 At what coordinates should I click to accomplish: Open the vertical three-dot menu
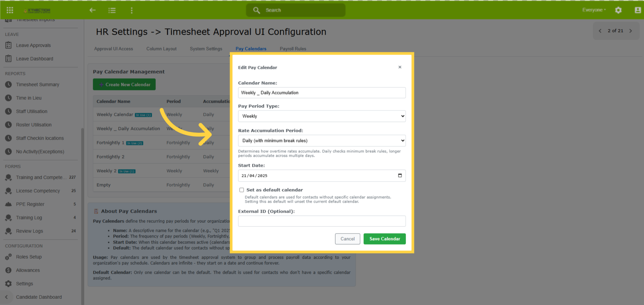(131, 10)
